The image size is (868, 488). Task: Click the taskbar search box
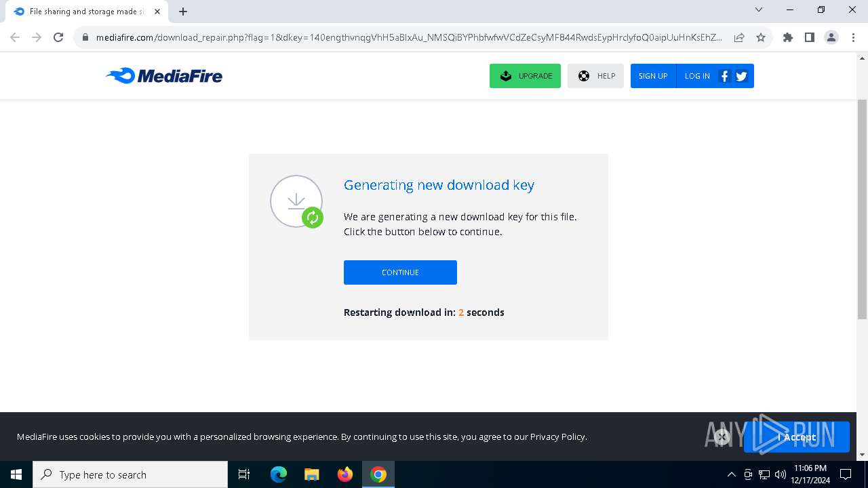[130, 474]
